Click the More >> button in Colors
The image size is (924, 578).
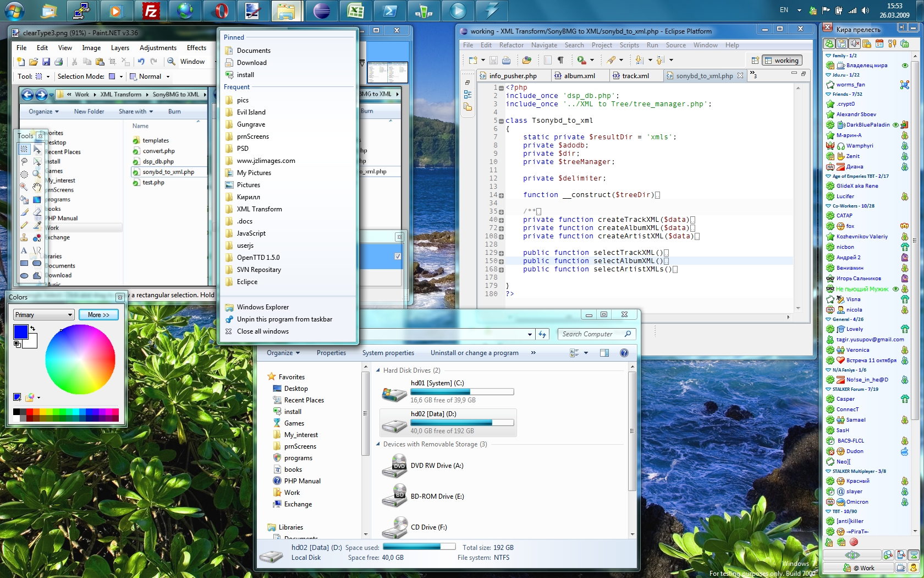tap(98, 315)
